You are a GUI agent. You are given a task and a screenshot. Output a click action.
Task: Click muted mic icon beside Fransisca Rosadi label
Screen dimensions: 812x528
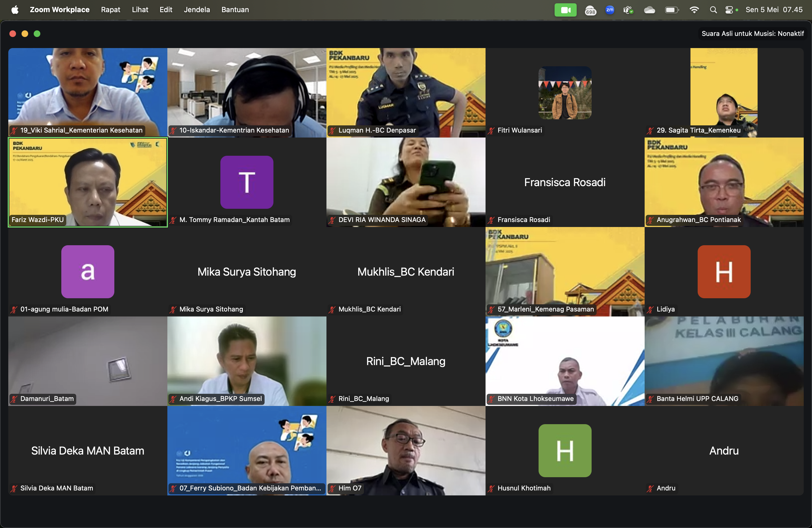pyautogui.click(x=491, y=220)
